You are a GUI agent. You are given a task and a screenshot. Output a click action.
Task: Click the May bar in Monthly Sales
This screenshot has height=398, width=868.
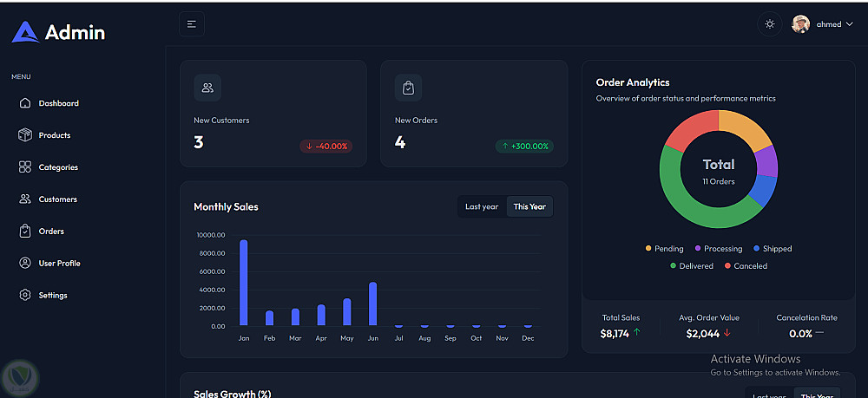coord(347,312)
